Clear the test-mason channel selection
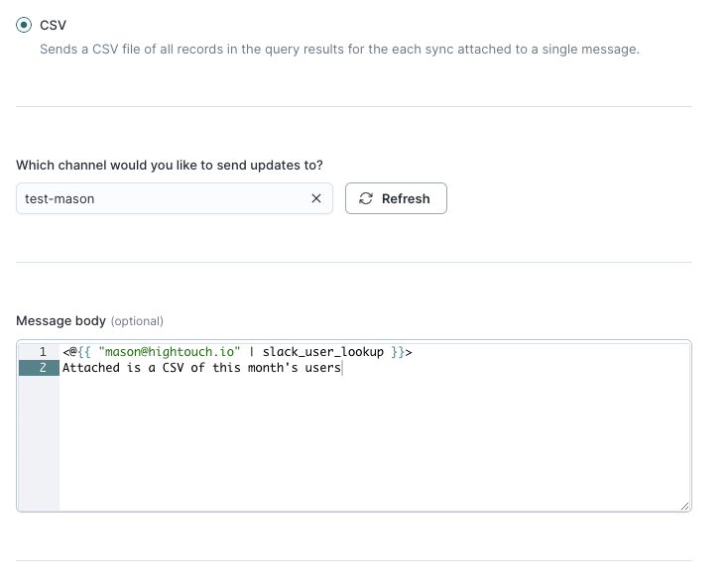 click(x=316, y=198)
